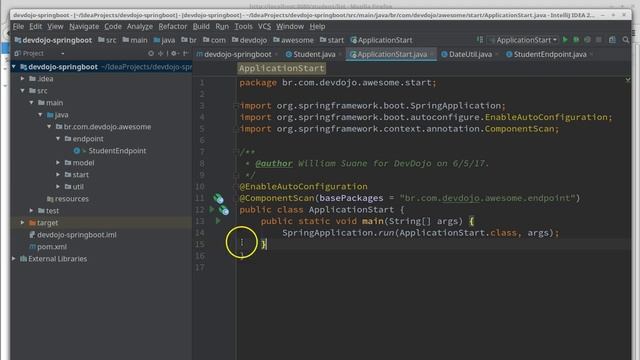Open the Help menu
This screenshot has height=360, width=640.
(x=317, y=27)
